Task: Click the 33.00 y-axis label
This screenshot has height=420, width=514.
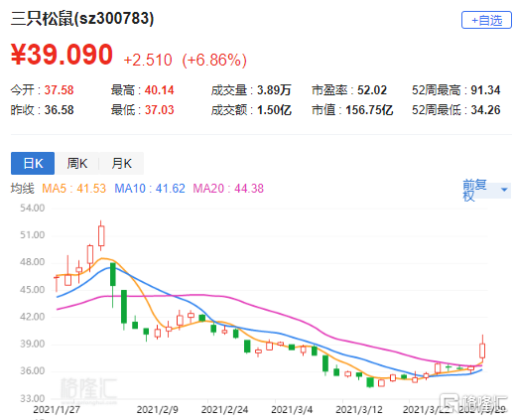Action: [x=32, y=398]
